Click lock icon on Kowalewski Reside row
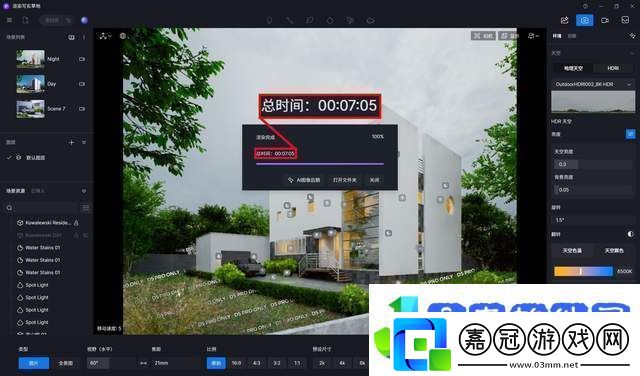The width and height of the screenshot is (640, 376). point(76,223)
